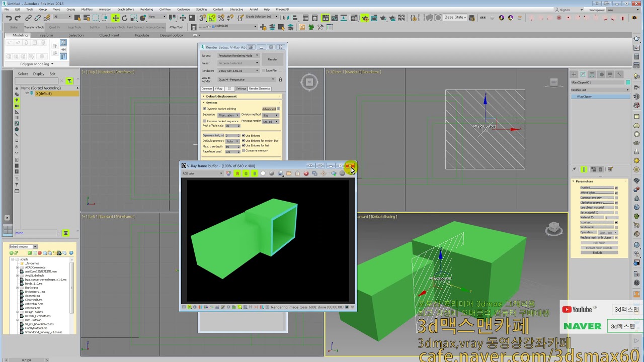Open View to Render Quad 4 dropdown
Image resolution: width=644 pixels, height=362 pixels.
click(x=247, y=79)
